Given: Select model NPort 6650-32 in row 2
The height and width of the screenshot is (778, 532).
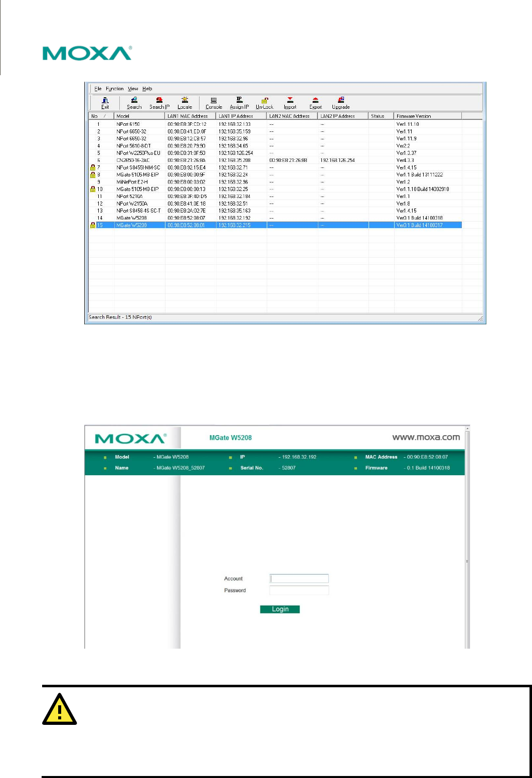Looking at the screenshot, I should point(131,131).
